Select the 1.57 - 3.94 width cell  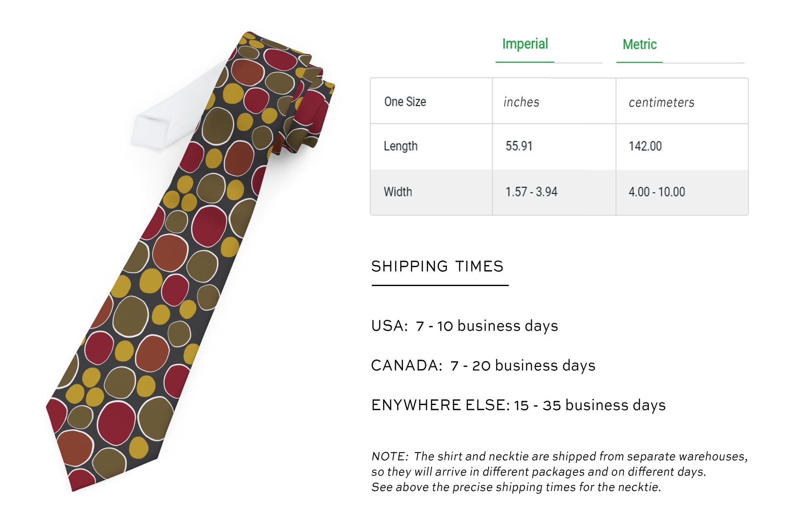tap(531, 192)
